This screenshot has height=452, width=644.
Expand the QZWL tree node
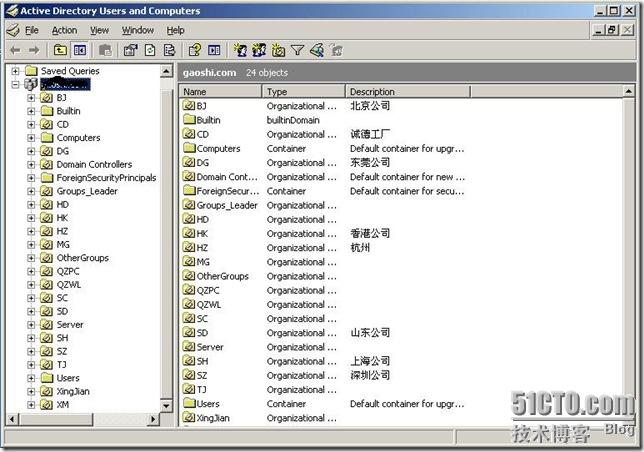click(31, 285)
